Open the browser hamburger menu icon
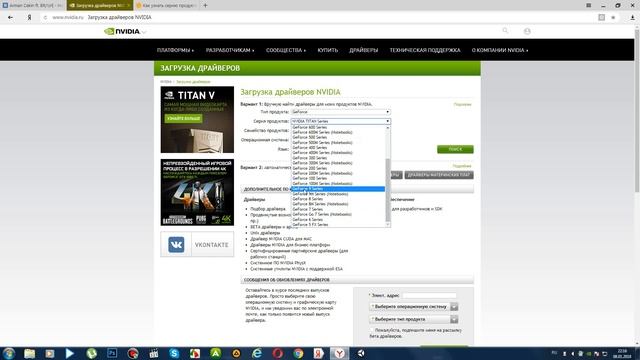 589,5
